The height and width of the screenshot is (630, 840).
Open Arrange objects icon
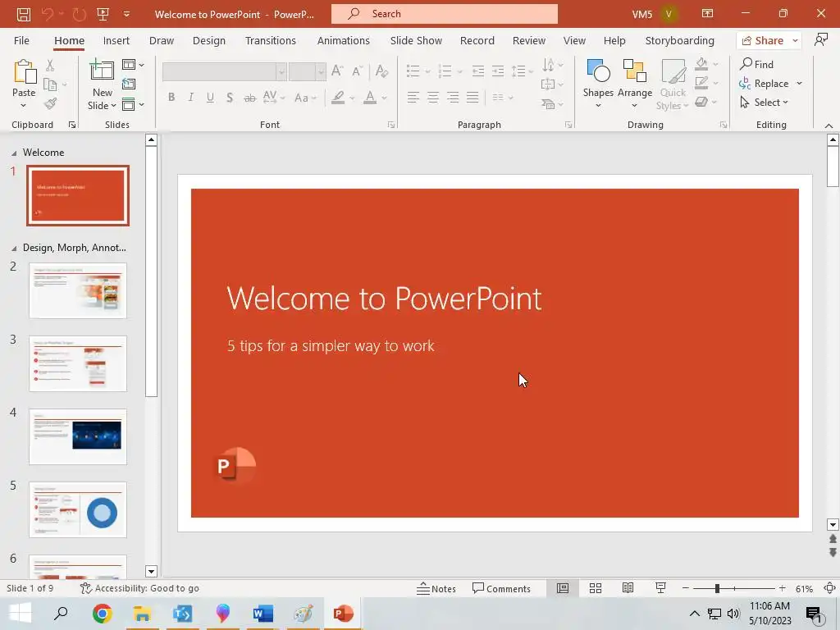[x=635, y=71]
